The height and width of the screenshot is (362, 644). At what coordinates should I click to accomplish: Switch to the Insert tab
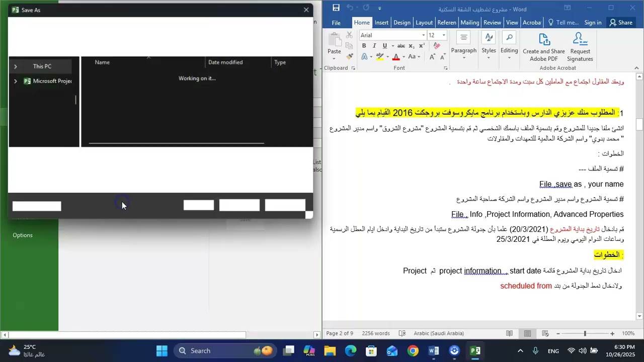pos(381,23)
